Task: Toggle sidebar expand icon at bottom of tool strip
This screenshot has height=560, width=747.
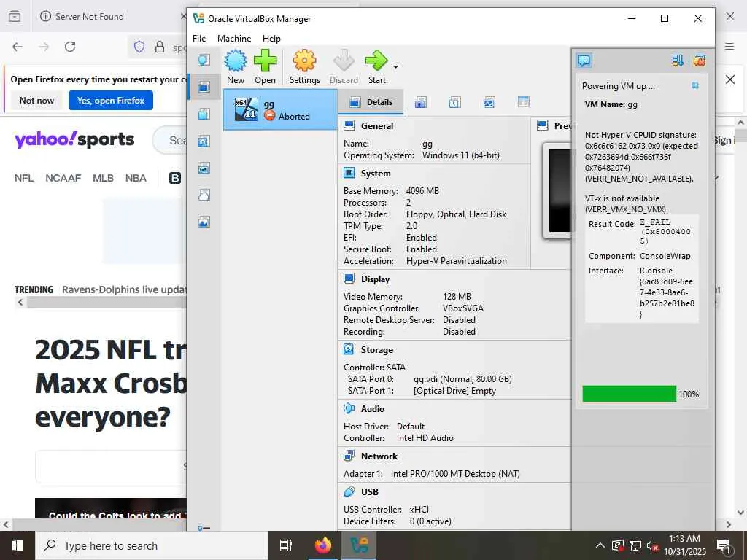Action: (204, 528)
